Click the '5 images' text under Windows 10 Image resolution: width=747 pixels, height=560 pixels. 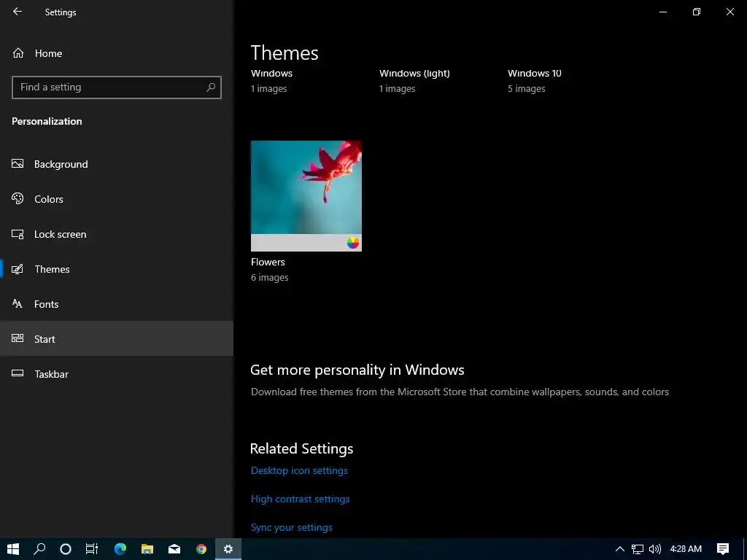click(x=527, y=88)
